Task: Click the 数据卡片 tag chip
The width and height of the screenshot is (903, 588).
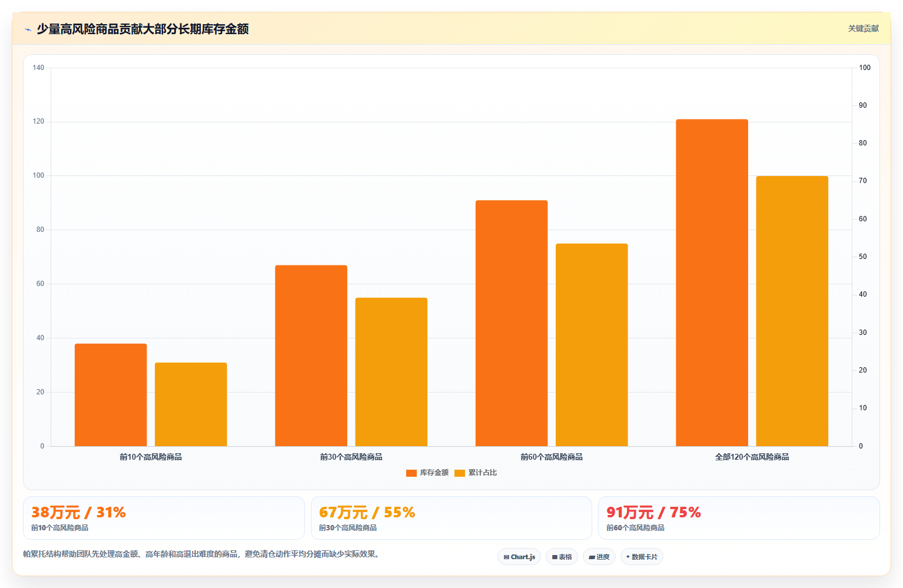Action: click(x=642, y=557)
